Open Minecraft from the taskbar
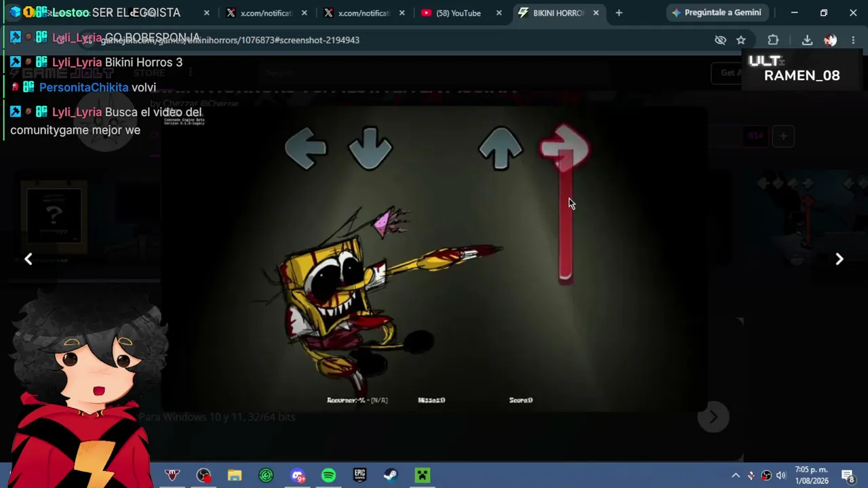This screenshot has width=868, height=488. (x=422, y=475)
